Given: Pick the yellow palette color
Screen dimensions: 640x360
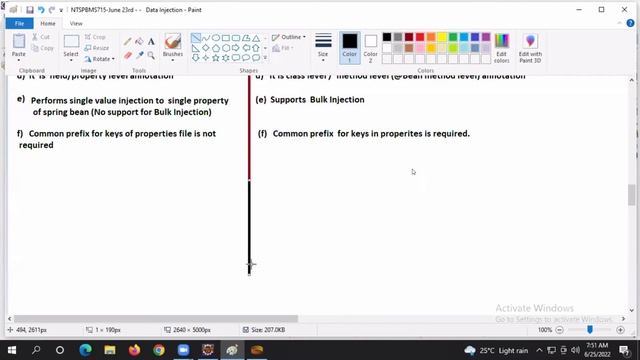Looking at the screenshot, I should [442, 37].
